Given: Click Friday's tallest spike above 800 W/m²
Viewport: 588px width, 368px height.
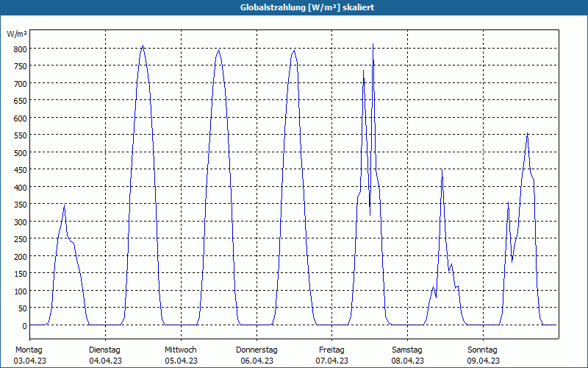Looking at the screenshot, I should 373,44.
